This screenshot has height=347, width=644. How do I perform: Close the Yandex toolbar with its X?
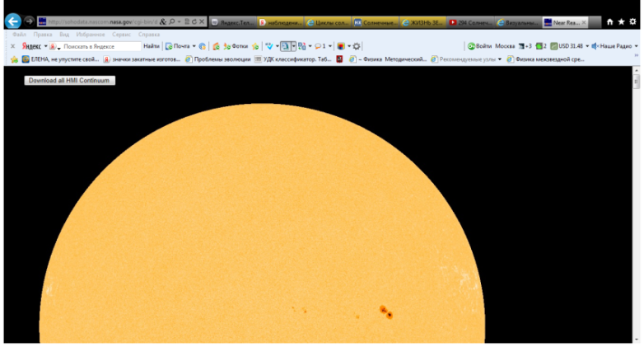coord(12,46)
